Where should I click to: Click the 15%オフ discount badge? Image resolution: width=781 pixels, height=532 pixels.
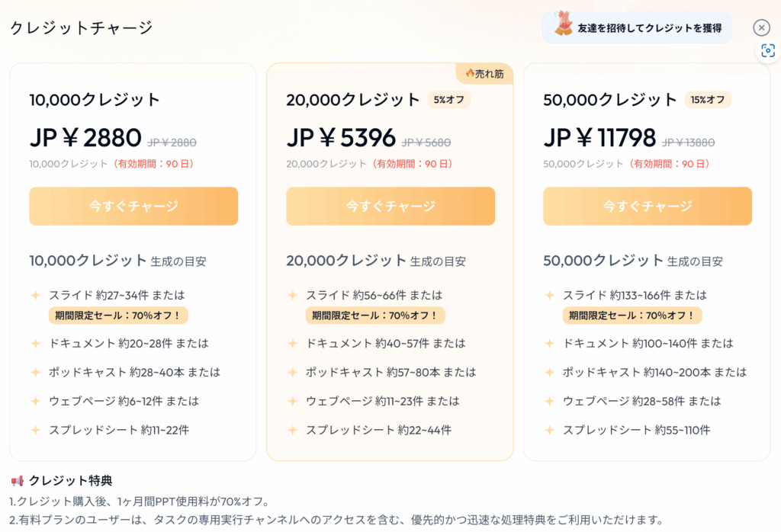click(708, 100)
